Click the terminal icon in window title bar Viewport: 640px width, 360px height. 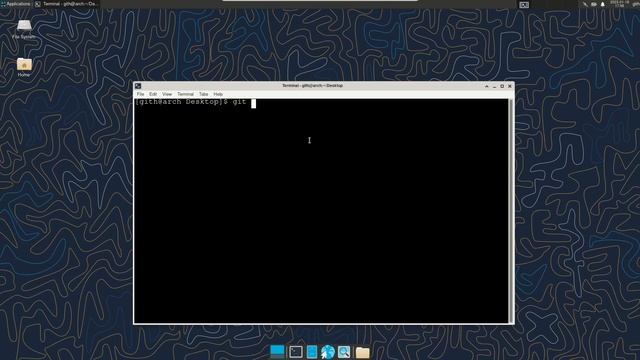click(138, 86)
